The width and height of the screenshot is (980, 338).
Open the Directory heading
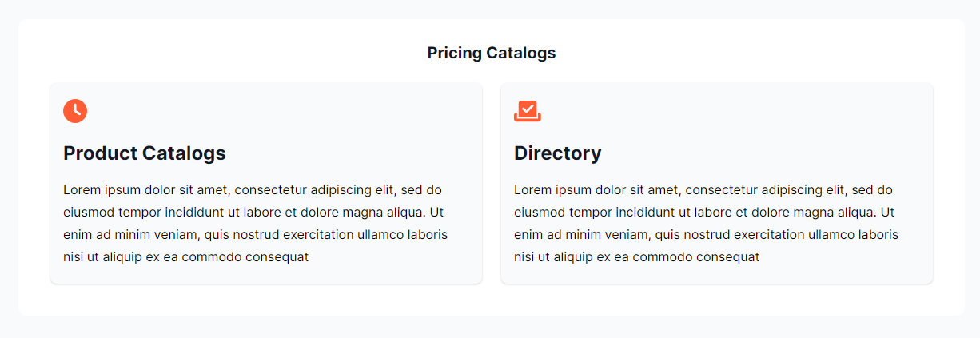point(557,153)
